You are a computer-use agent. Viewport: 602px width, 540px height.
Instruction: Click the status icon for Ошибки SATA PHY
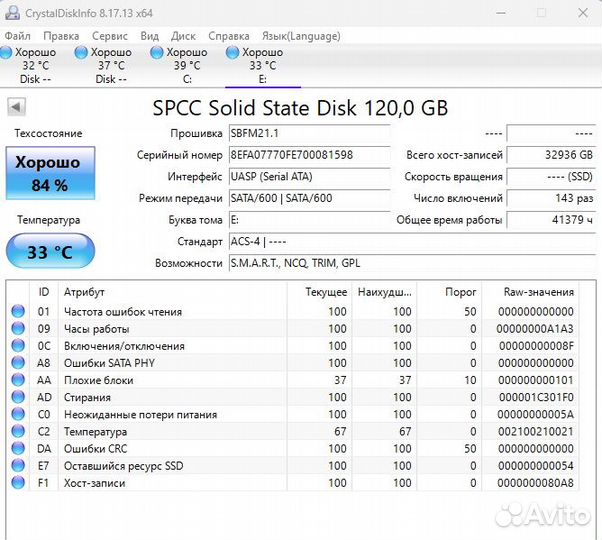(x=18, y=363)
